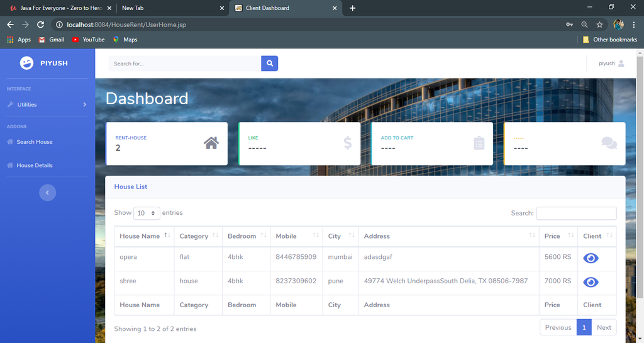Close the Client Dashboard tab
Viewport: 644px width, 343px height.
pyautogui.click(x=335, y=8)
